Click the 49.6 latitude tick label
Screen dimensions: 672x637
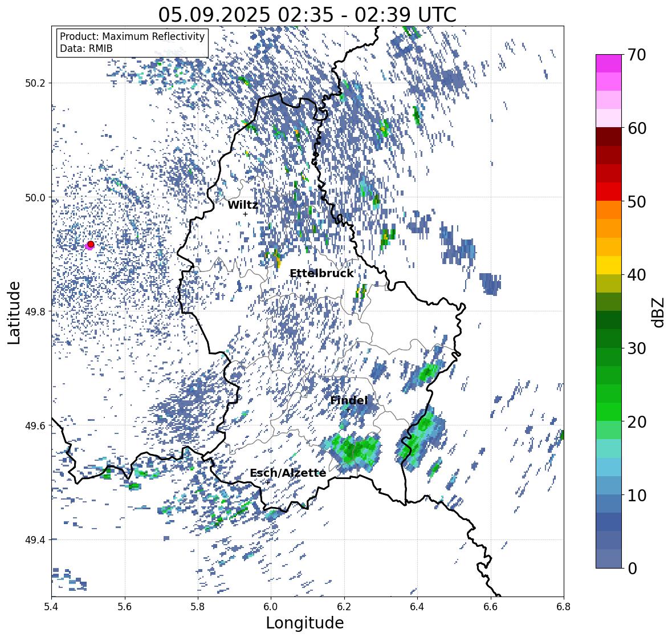point(35,425)
